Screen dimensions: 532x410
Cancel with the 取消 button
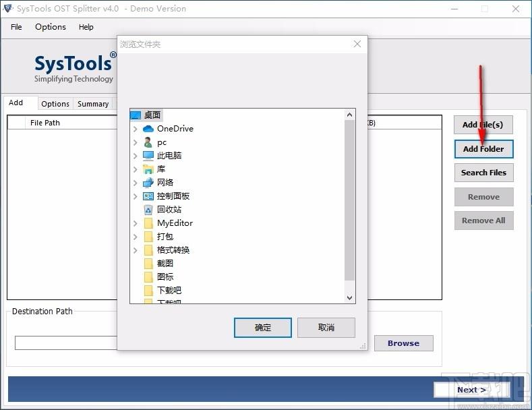326,328
